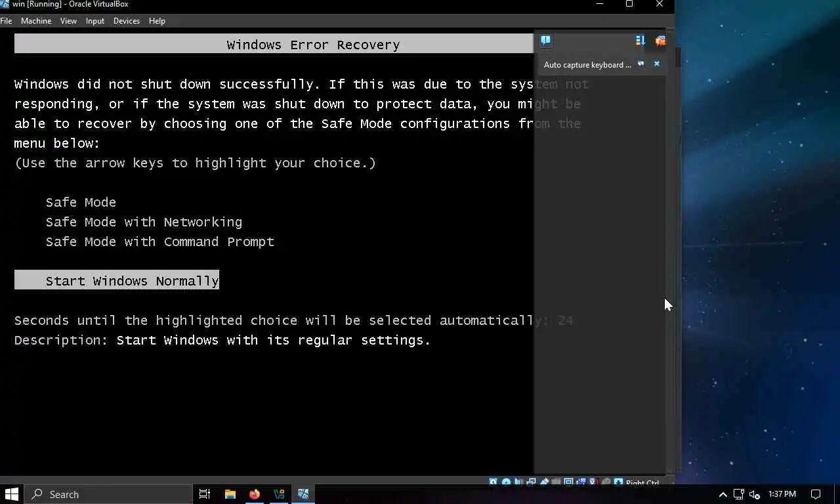Click the display settings status icon

click(569, 482)
